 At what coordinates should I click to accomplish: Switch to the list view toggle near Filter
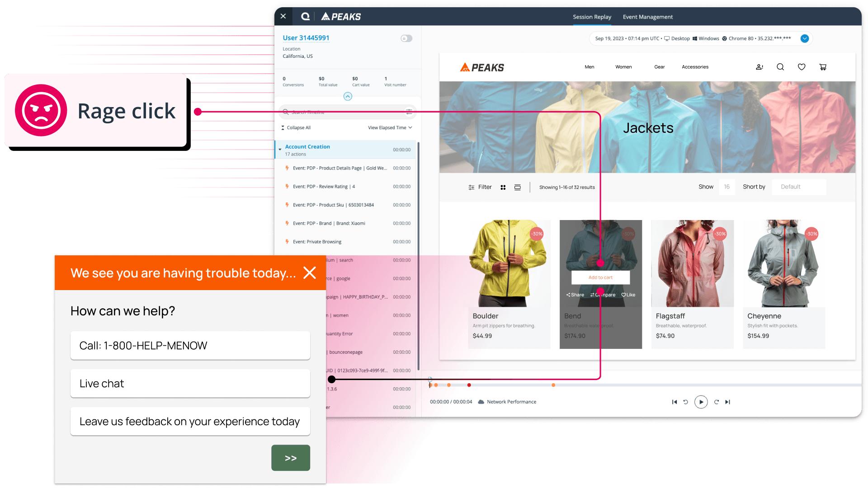tap(517, 187)
